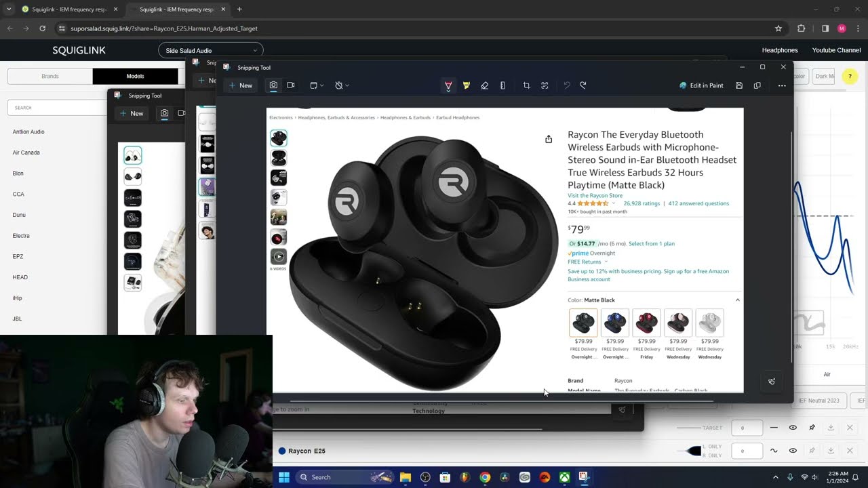Click the yellow help question mark button
Viewport: 868px width, 488px height.
point(850,76)
